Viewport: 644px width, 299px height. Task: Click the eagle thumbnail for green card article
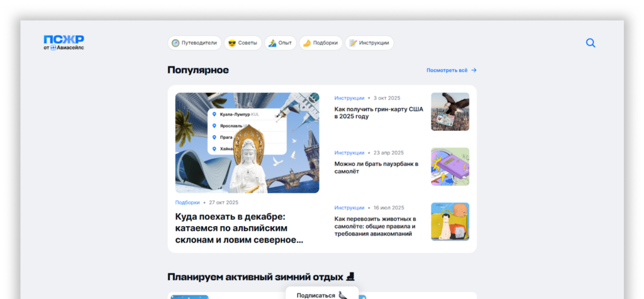coord(450,112)
